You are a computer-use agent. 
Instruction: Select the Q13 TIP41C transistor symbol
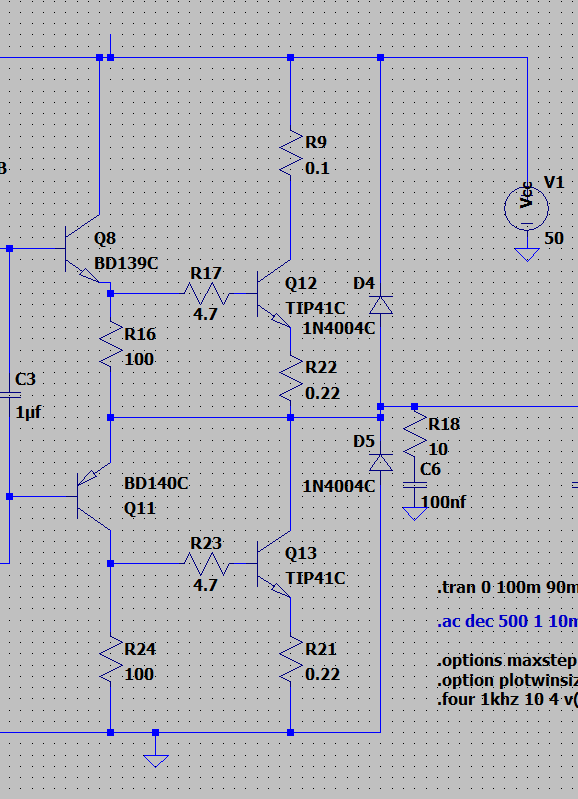(274, 564)
